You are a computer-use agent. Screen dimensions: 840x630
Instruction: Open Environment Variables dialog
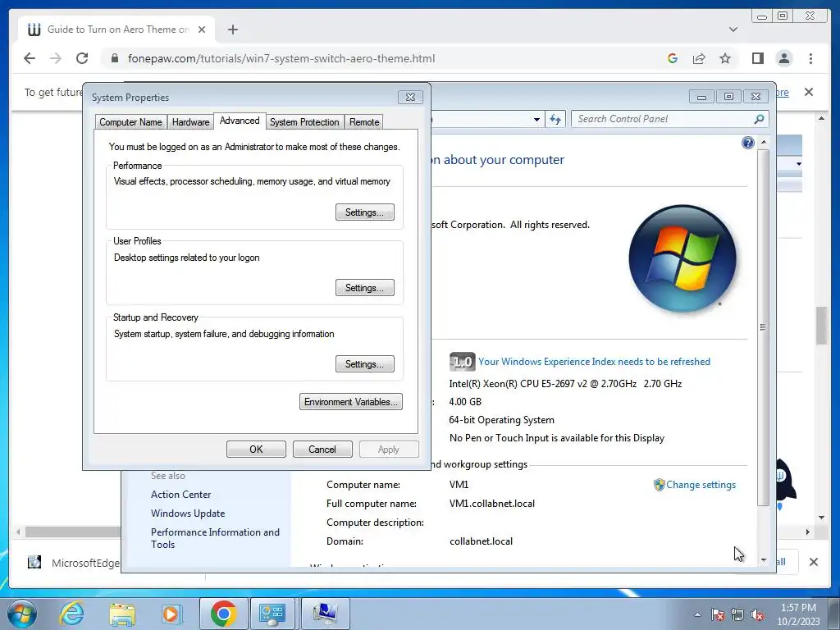click(351, 402)
